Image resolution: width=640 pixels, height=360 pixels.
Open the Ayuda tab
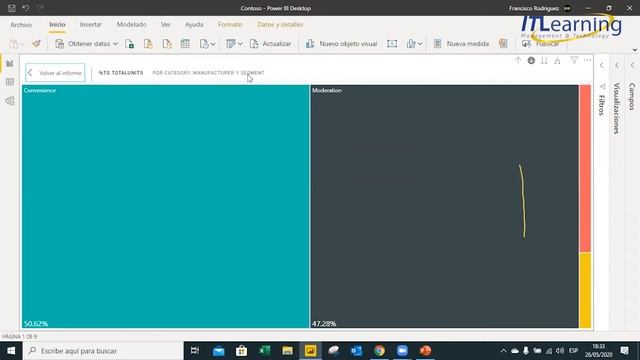tap(194, 25)
